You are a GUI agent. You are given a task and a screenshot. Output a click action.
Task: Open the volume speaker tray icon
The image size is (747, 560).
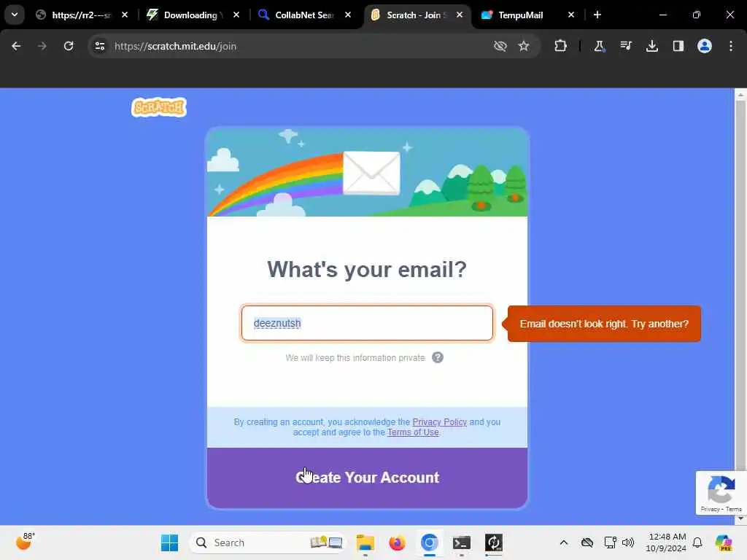pyautogui.click(x=628, y=542)
